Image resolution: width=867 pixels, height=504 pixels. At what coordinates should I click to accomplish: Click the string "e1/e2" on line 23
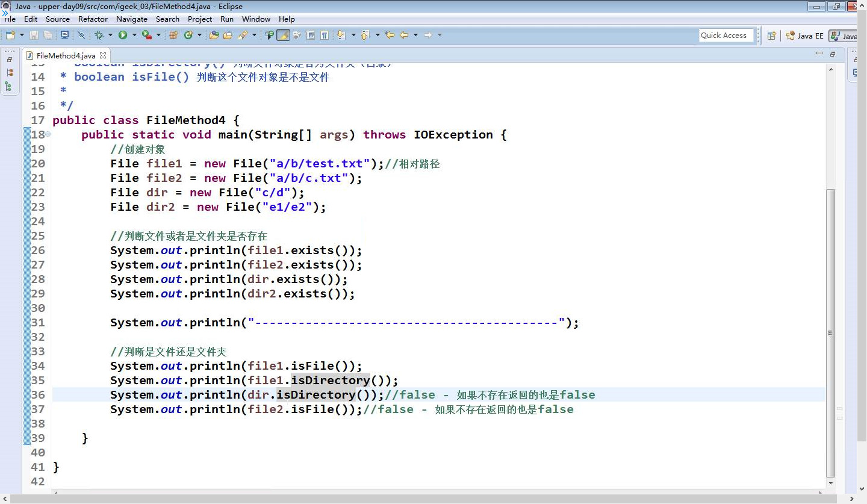coord(287,207)
